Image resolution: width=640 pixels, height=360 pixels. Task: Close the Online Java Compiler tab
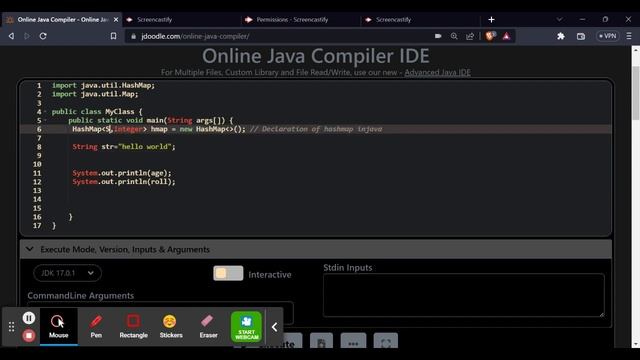pyautogui.click(x=116, y=20)
